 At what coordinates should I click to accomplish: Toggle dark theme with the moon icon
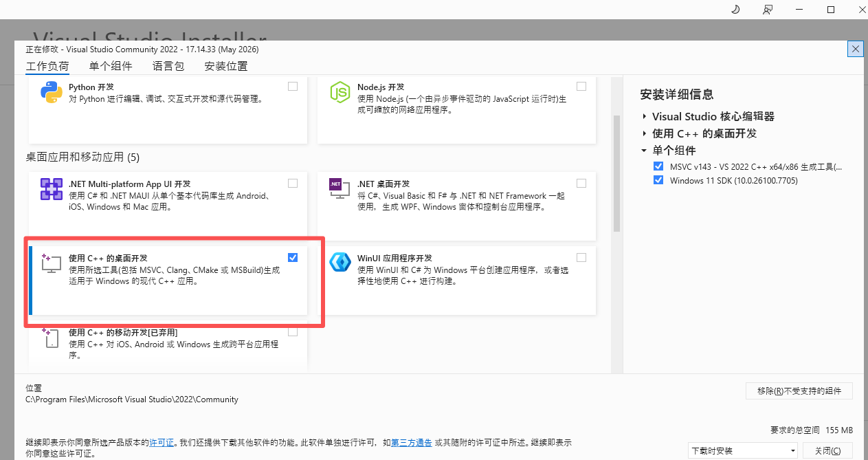click(735, 10)
